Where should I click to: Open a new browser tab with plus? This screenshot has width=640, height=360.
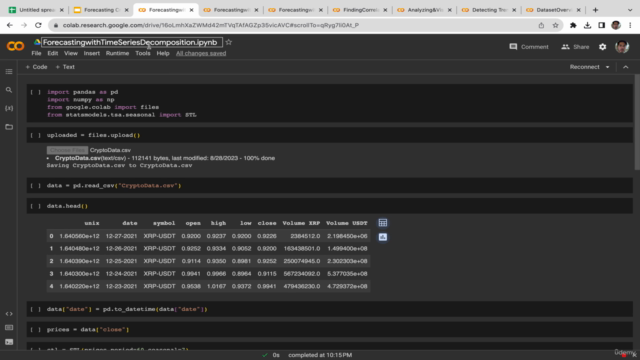[x=595, y=10]
